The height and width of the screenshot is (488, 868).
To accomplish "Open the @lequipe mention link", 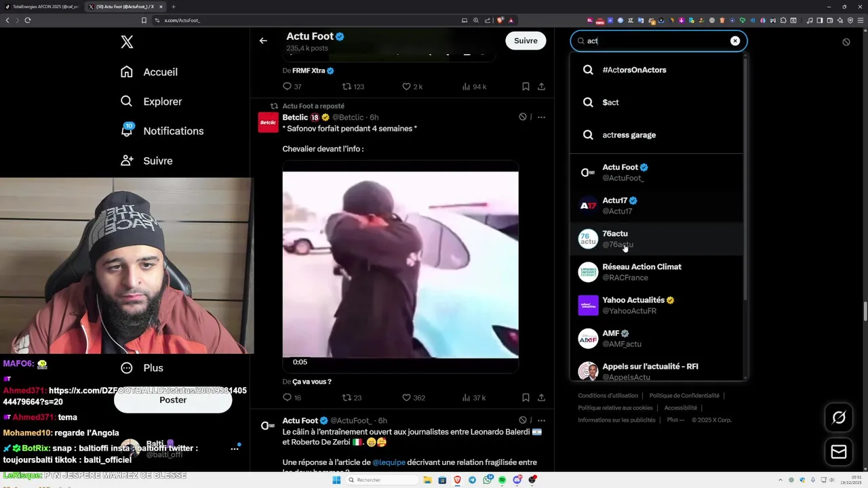I will pyautogui.click(x=389, y=462).
